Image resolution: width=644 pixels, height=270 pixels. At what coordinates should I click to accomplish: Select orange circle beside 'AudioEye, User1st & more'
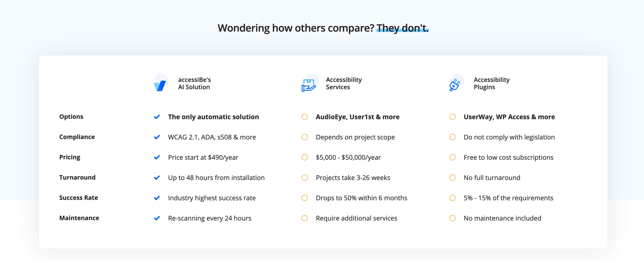[x=305, y=117]
